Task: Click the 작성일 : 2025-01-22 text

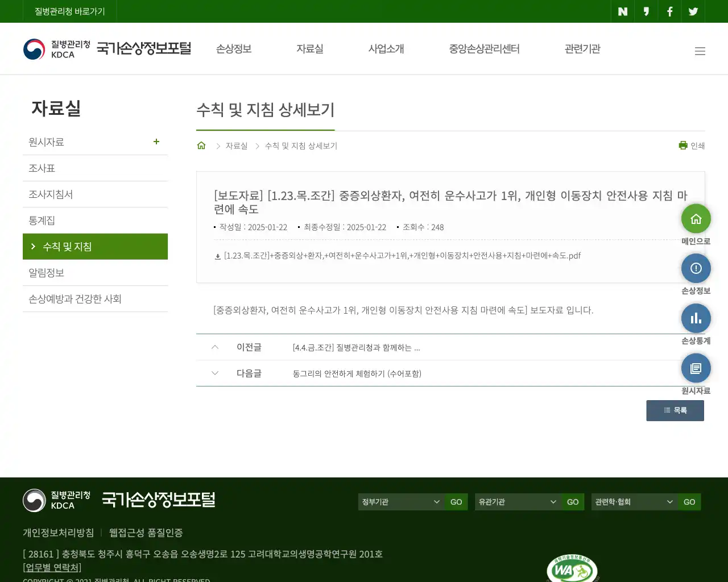Action: click(253, 227)
